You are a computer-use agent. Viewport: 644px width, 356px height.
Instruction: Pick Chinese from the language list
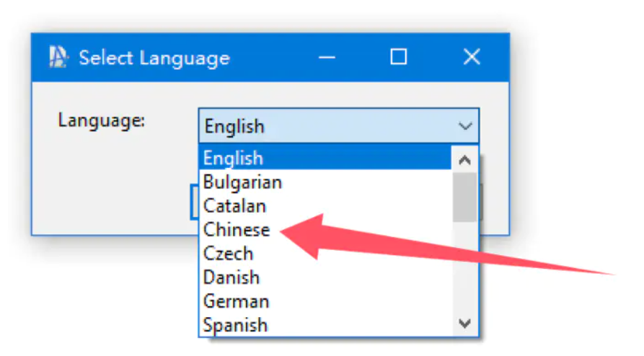325,230
